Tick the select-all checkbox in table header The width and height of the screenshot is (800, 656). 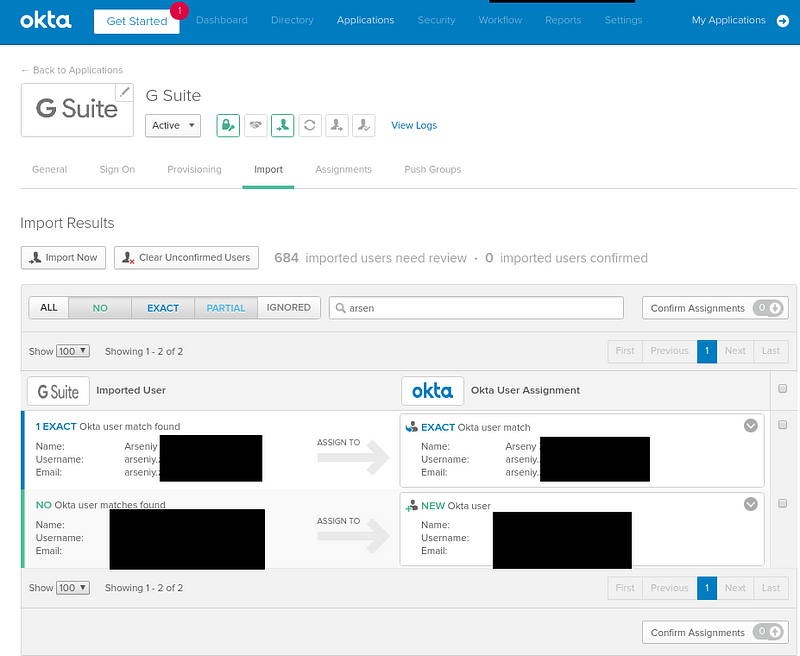[783, 389]
